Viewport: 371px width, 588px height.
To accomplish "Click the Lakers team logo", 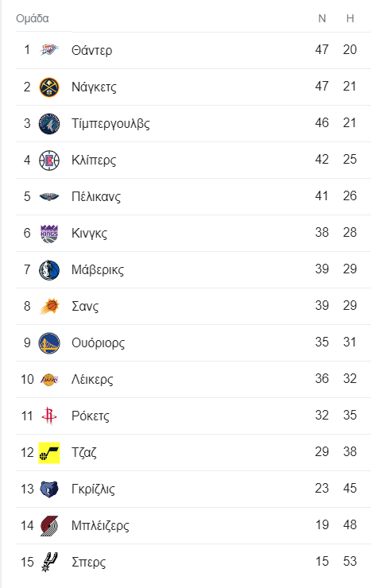I will pos(49,380).
